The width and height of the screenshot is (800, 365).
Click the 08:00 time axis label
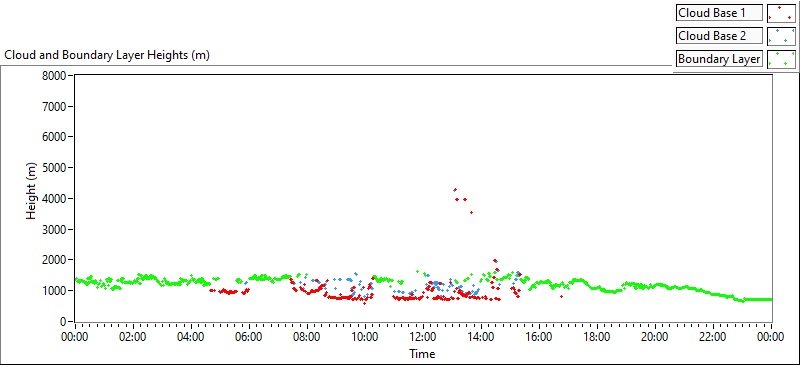click(308, 337)
